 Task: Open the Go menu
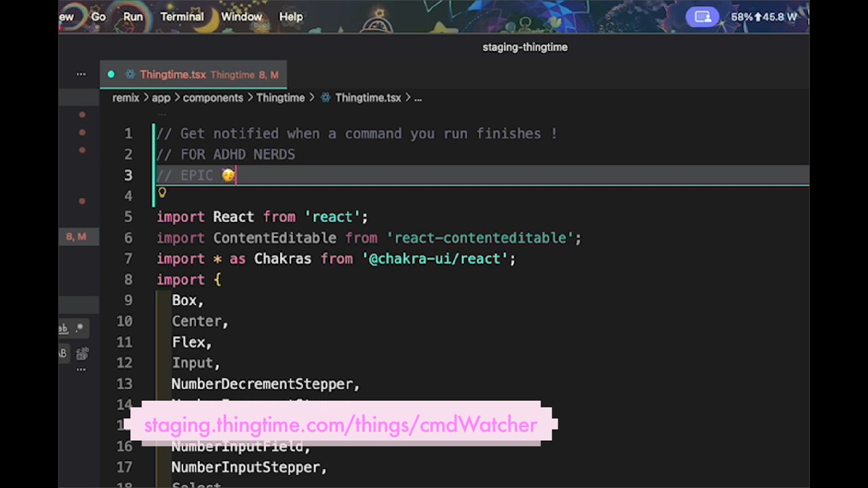pos(98,17)
